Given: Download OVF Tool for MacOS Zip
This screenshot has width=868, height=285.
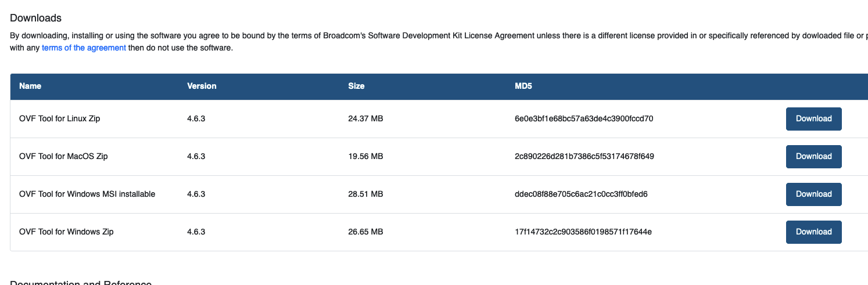Looking at the screenshot, I should point(813,157).
